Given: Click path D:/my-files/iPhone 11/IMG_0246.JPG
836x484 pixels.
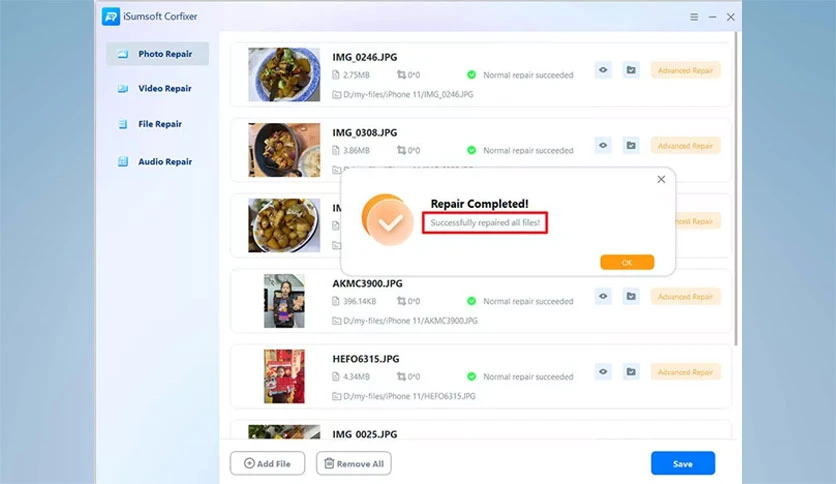Looking at the screenshot, I should point(408,94).
